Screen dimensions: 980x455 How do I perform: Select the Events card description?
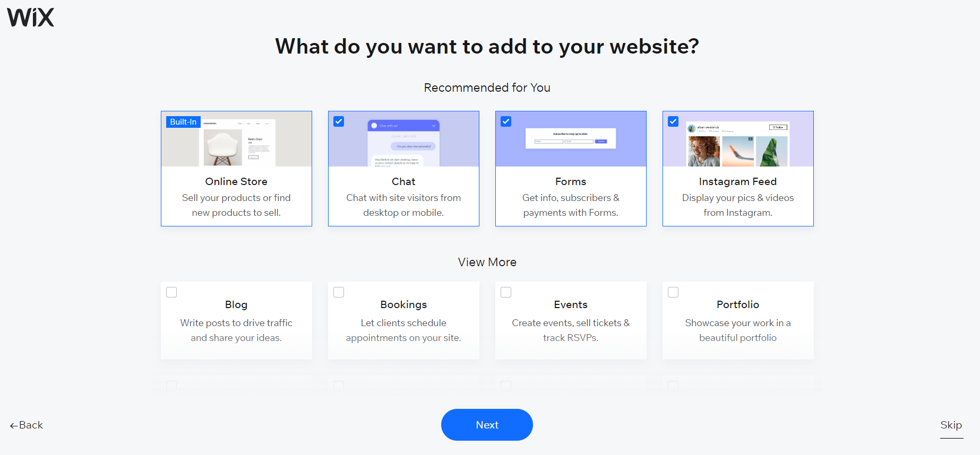click(x=571, y=330)
